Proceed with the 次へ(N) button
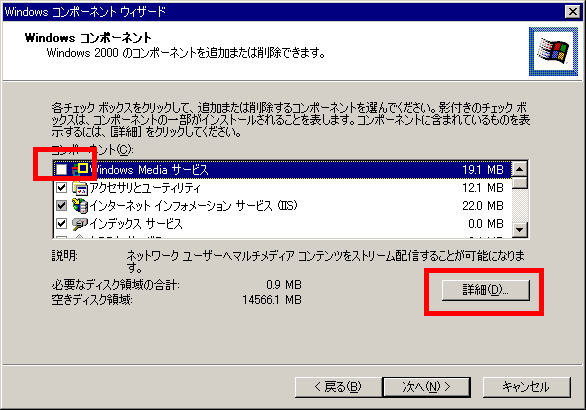This screenshot has width=586, height=410. (426, 387)
